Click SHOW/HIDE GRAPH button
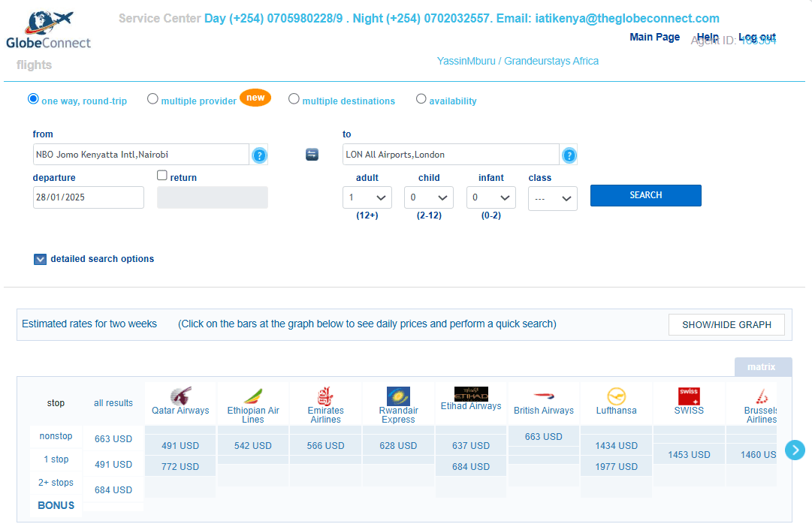This screenshot has height=527, width=812. pos(726,324)
